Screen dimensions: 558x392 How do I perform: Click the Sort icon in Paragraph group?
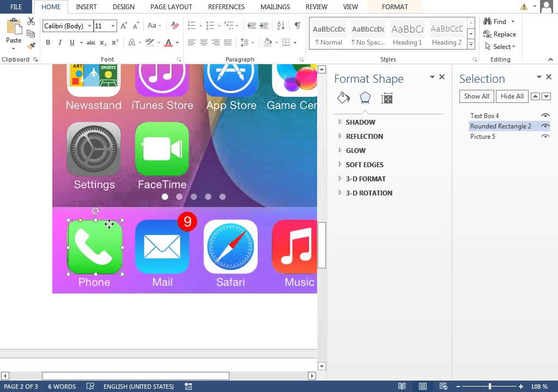[280, 25]
